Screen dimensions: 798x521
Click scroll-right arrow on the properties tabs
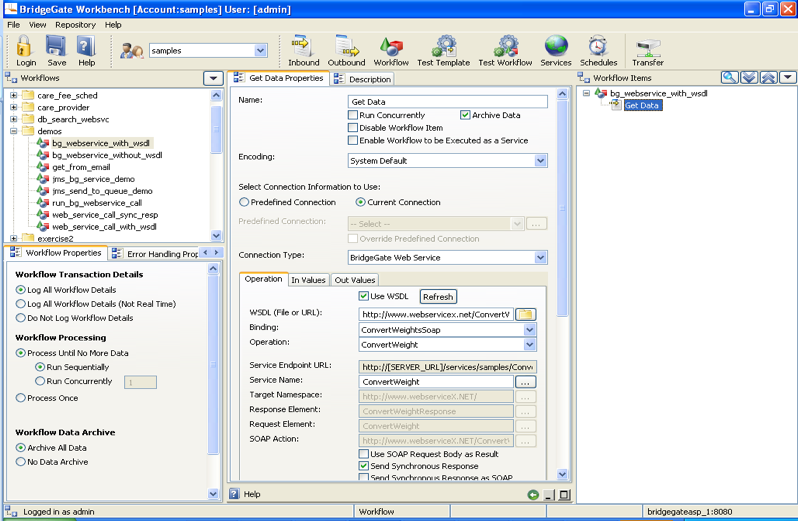click(216, 252)
